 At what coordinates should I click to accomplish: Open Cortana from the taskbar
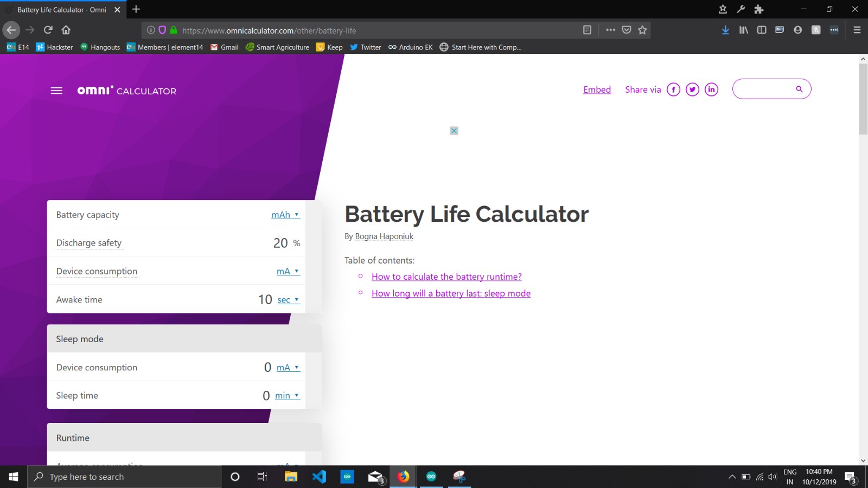click(235, 477)
